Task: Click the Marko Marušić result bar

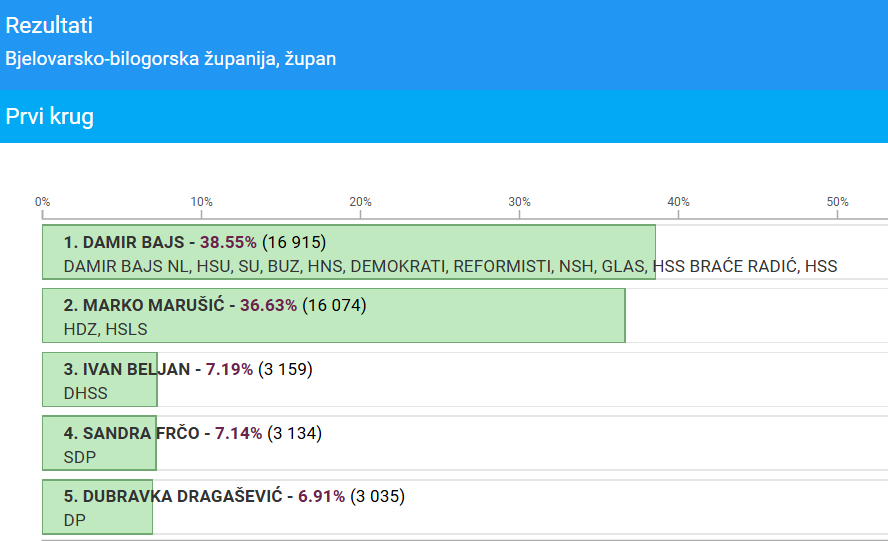Action: click(334, 316)
